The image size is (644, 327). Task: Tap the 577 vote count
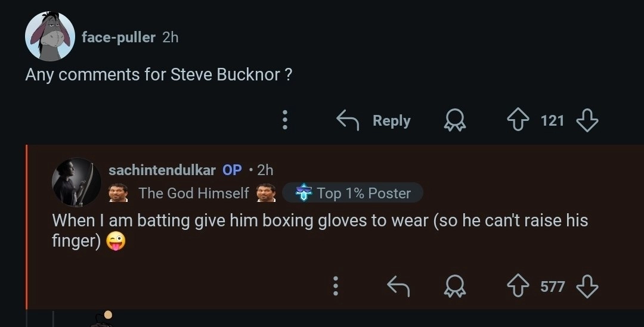pos(552,287)
